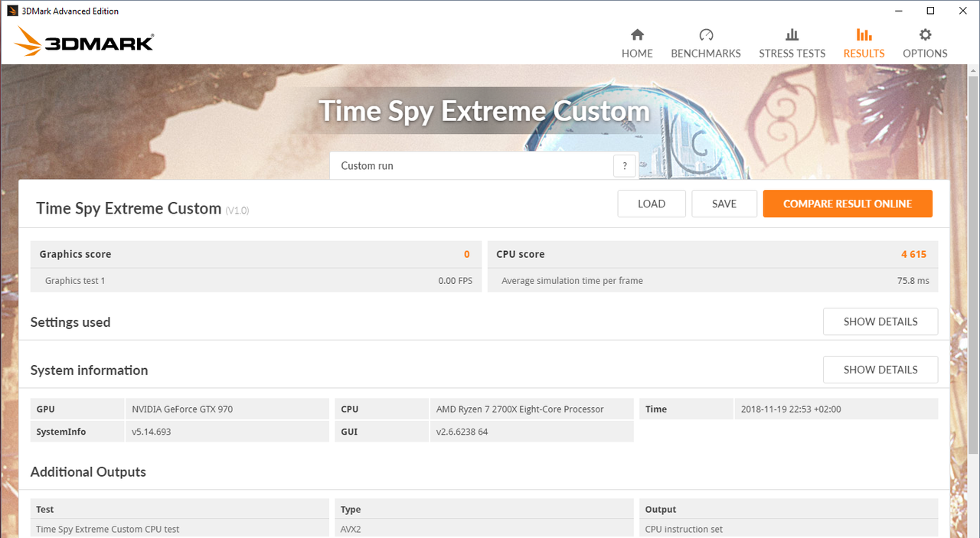Click the Output column header
The width and height of the screenshot is (980, 538).
coord(661,510)
